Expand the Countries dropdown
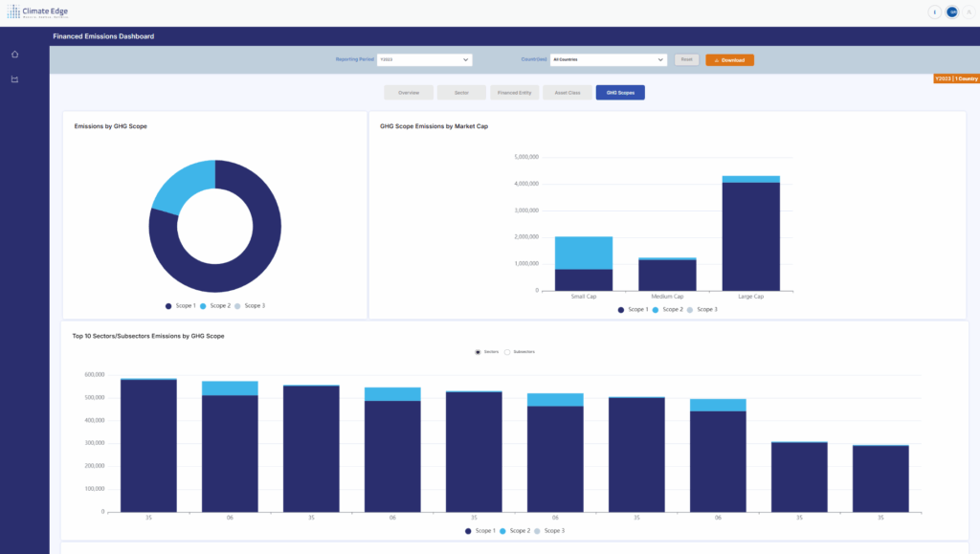The width and height of the screenshot is (980, 554). click(608, 59)
